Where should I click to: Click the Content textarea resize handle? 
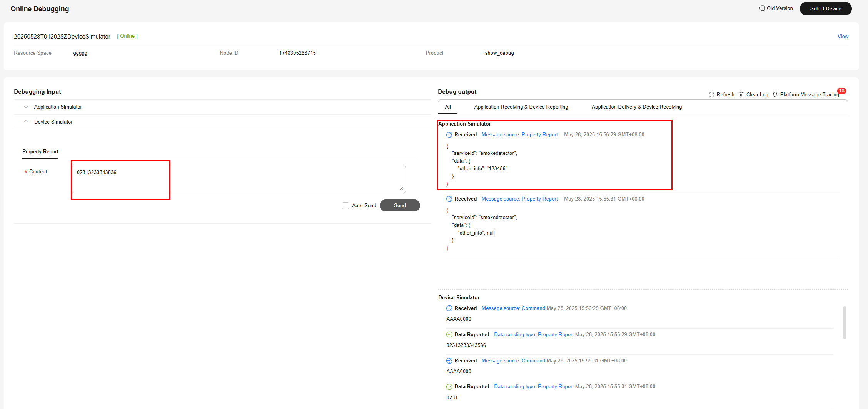click(x=402, y=189)
